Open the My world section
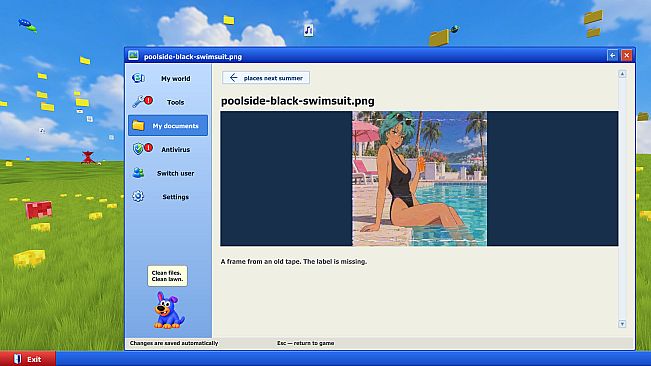Image resolution: width=651 pixels, height=366 pixels. 168,78
